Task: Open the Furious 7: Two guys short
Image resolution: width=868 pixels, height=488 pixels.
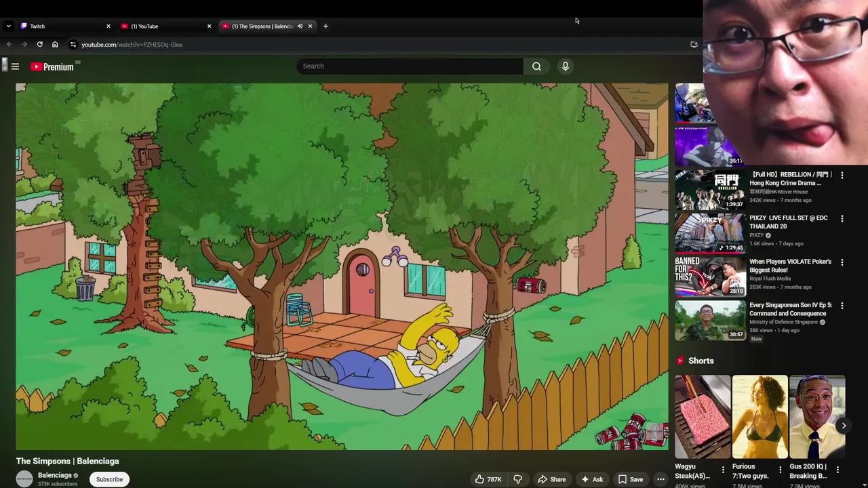Action: [x=759, y=417]
